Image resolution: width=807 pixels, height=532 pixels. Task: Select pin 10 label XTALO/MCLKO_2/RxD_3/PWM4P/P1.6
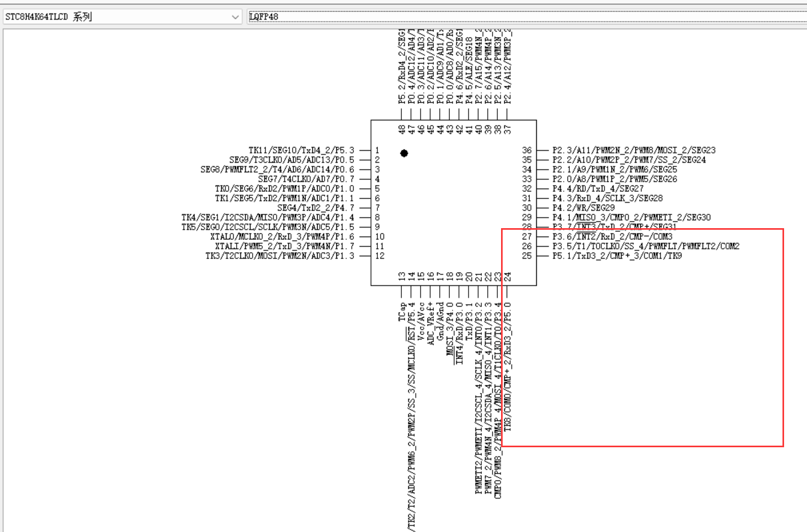pyautogui.click(x=282, y=237)
